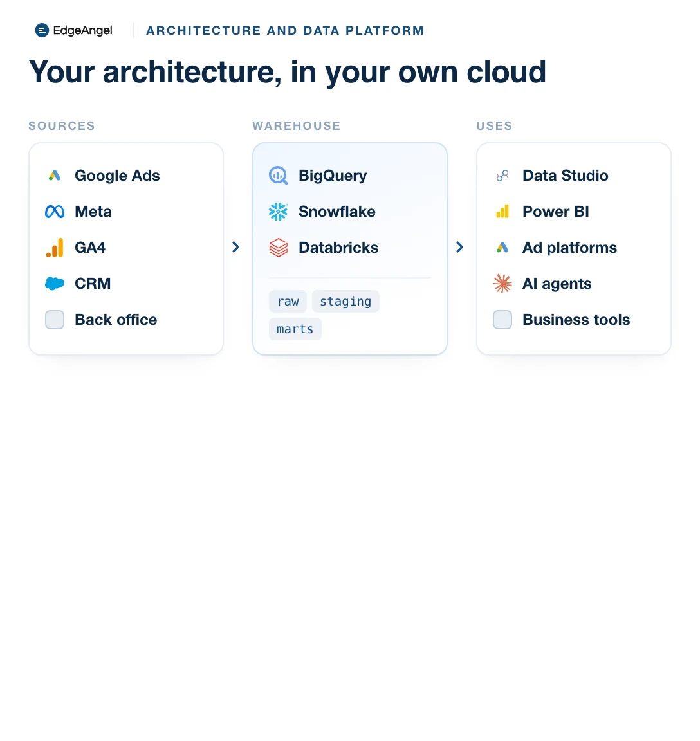700x741 pixels.
Task: Click the Architecture and Data Platform heading
Action: pyautogui.click(x=285, y=30)
